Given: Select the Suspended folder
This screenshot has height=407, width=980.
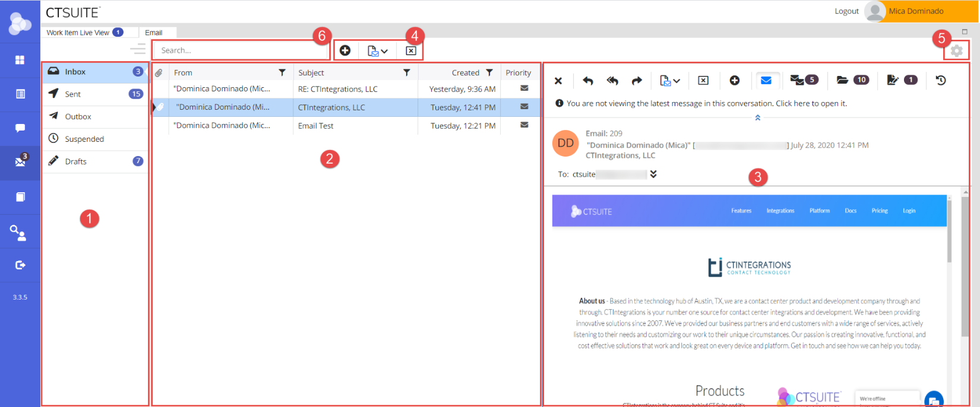Looking at the screenshot, I should [95, 139].
